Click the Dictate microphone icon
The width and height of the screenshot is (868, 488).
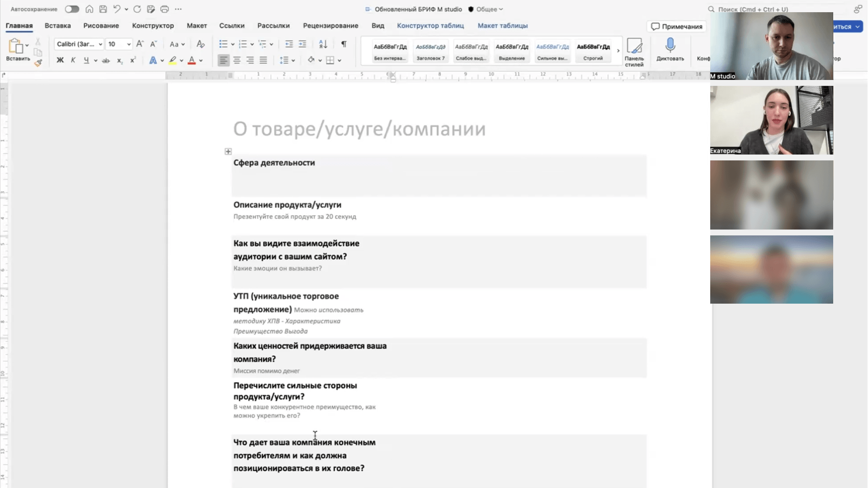coord(670,45)
